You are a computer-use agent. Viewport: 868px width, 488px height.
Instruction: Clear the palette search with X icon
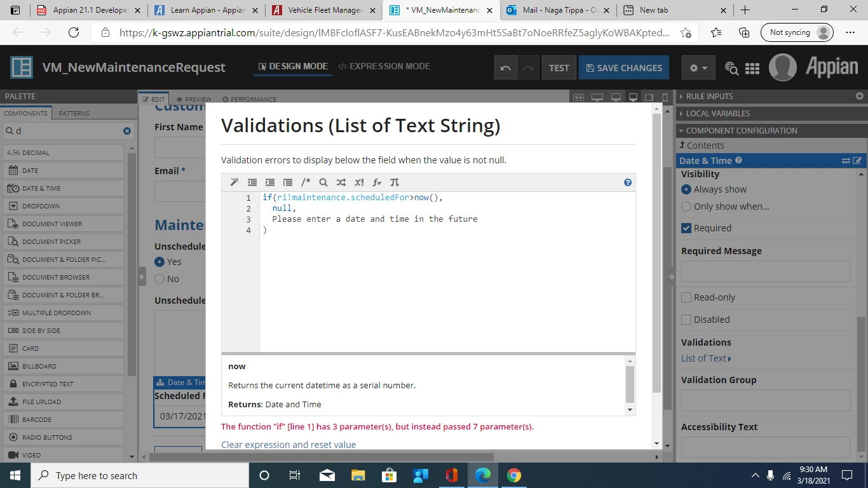[127, 130]
